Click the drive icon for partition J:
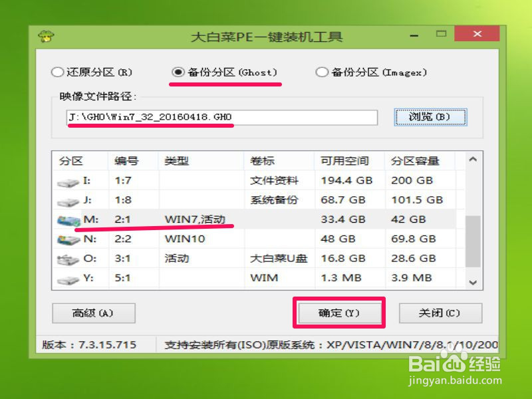The image size is (532, 399). [x=68, y=202]
